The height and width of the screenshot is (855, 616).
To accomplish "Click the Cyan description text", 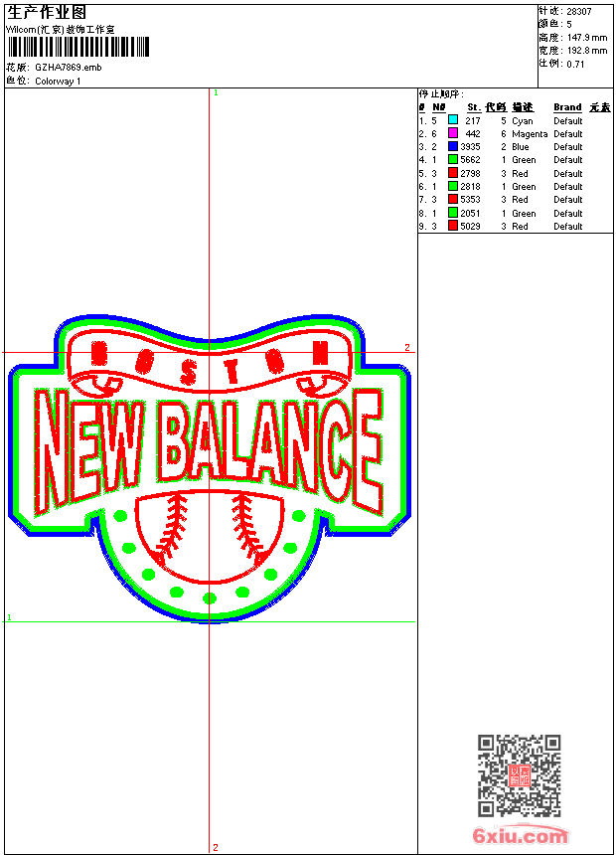I will pos(523,121).
